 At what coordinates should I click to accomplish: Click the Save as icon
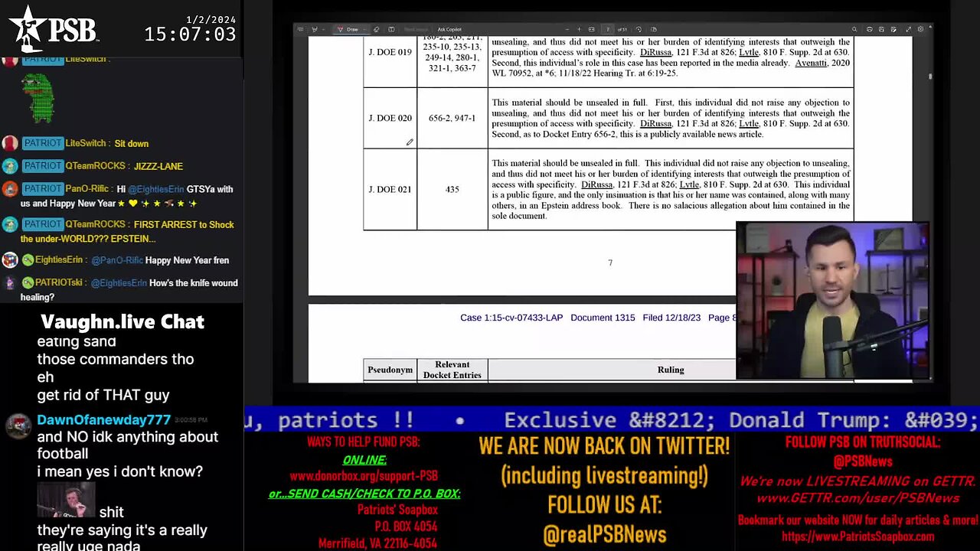click(893, 29)
